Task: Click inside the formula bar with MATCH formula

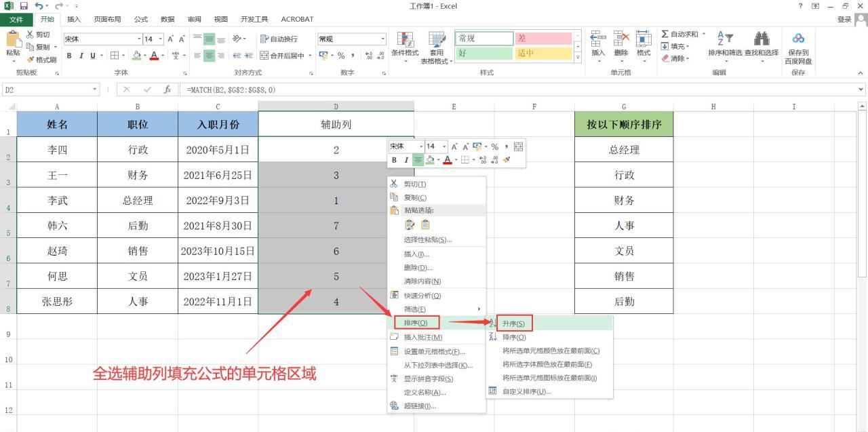Action: tap(518, 90)
